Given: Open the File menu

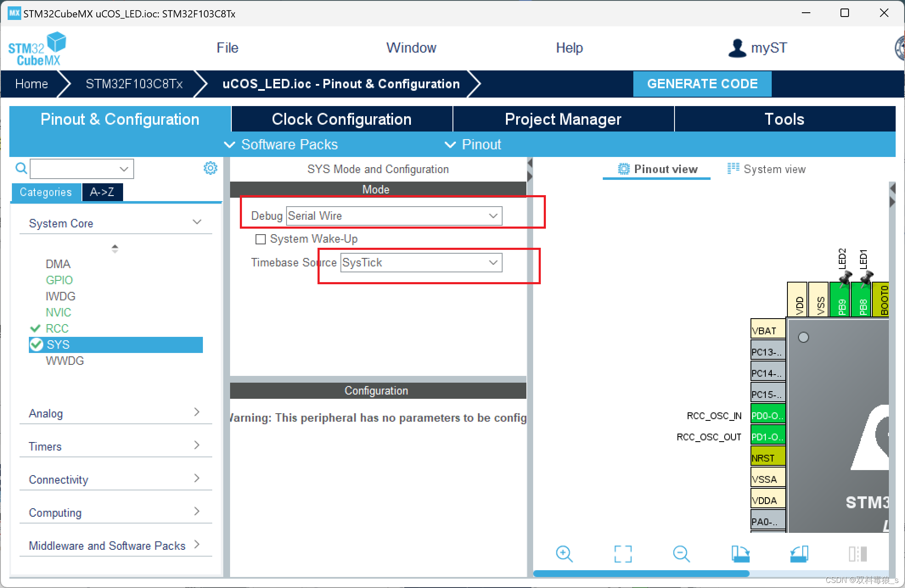Looking at the screenshot, I should [x=228, y=48].
